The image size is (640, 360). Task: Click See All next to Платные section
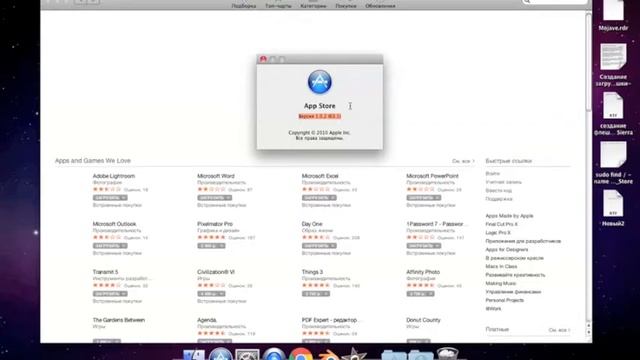click(559, 330)
